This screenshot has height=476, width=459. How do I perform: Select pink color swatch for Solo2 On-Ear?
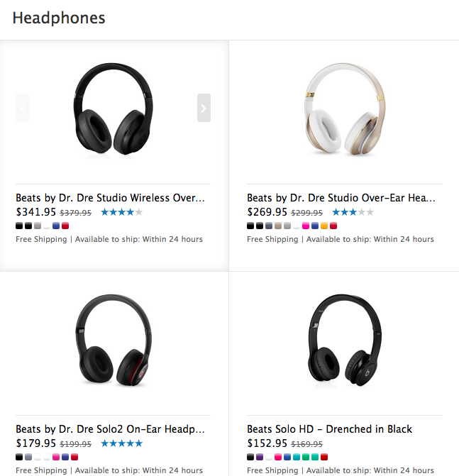coord(56,457)
